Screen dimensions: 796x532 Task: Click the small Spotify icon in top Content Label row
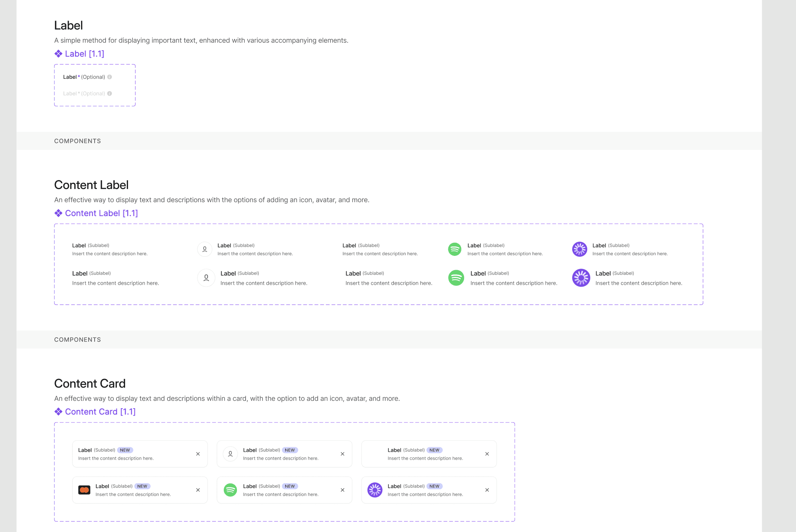455,249
